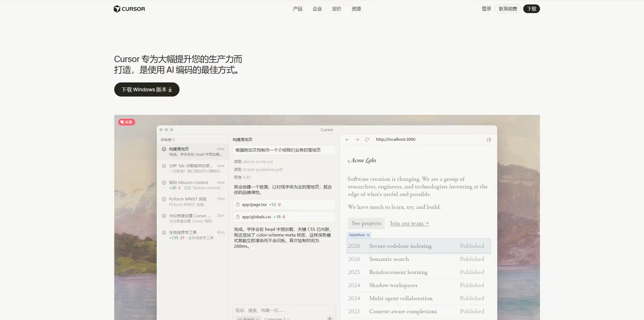Click the back arrow in the browser preview

pos(347,139)
